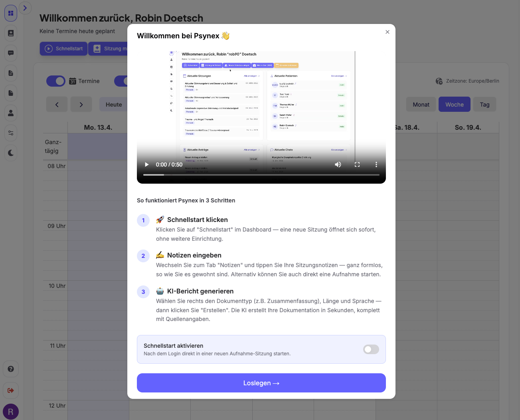Click the video progress bar

pos(261,175)
